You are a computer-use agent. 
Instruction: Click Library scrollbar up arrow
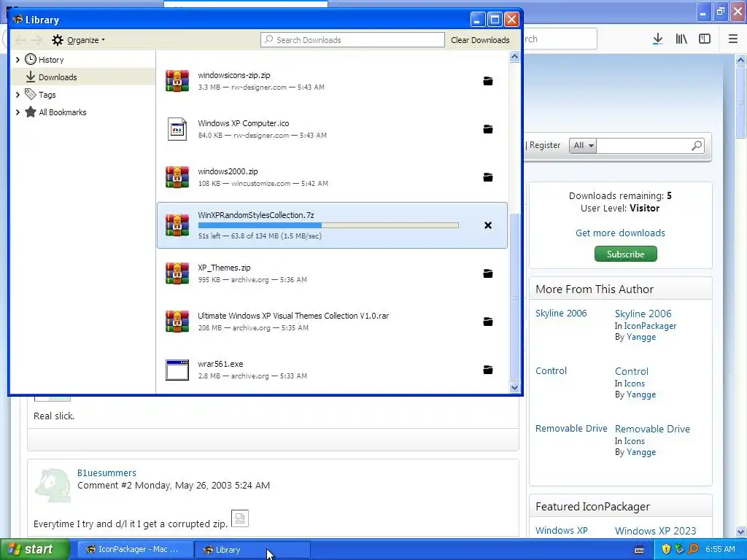click(x=514, y=57)
